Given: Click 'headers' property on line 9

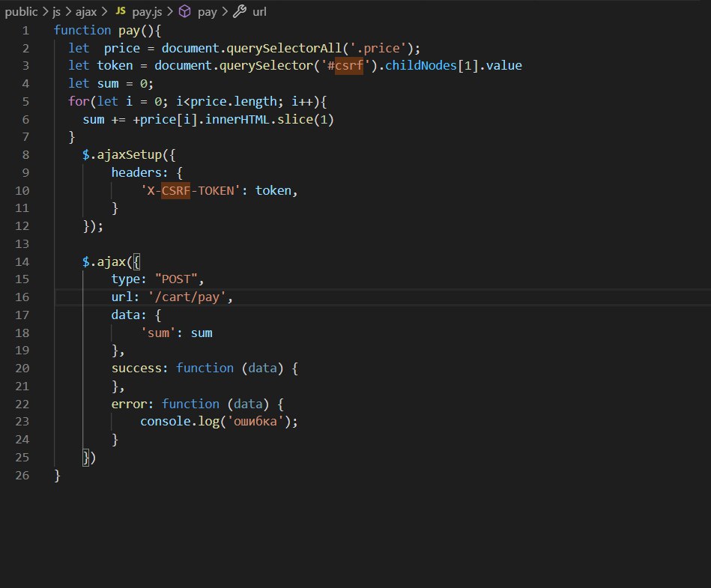Looking at the screenshot, I should pyautogui.click(x=136, y=173).
